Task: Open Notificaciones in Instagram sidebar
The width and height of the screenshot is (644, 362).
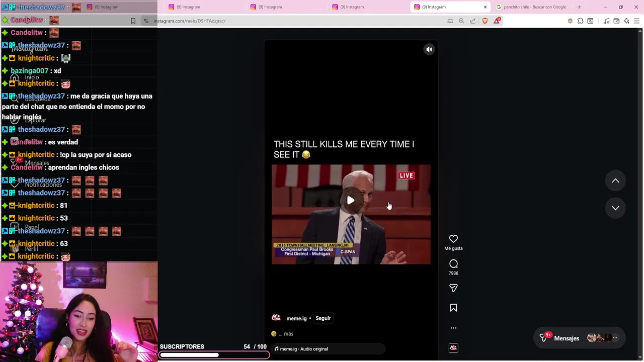Action: click(43, 185)
